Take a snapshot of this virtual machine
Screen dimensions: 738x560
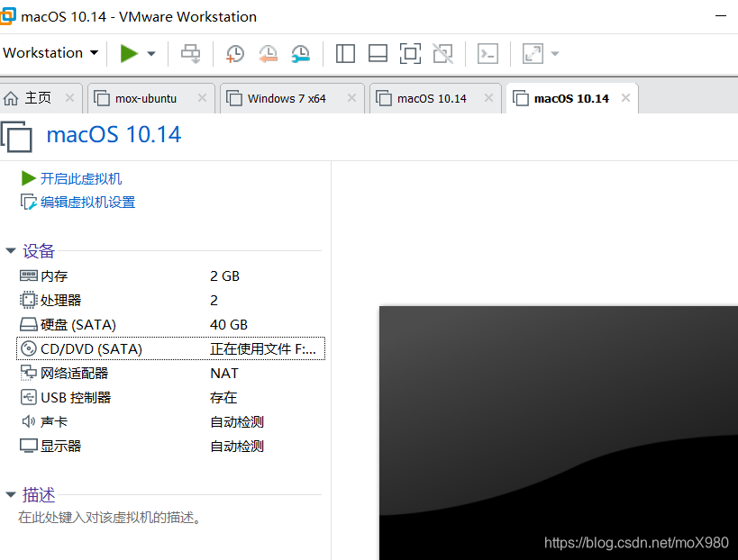(235, 54)
